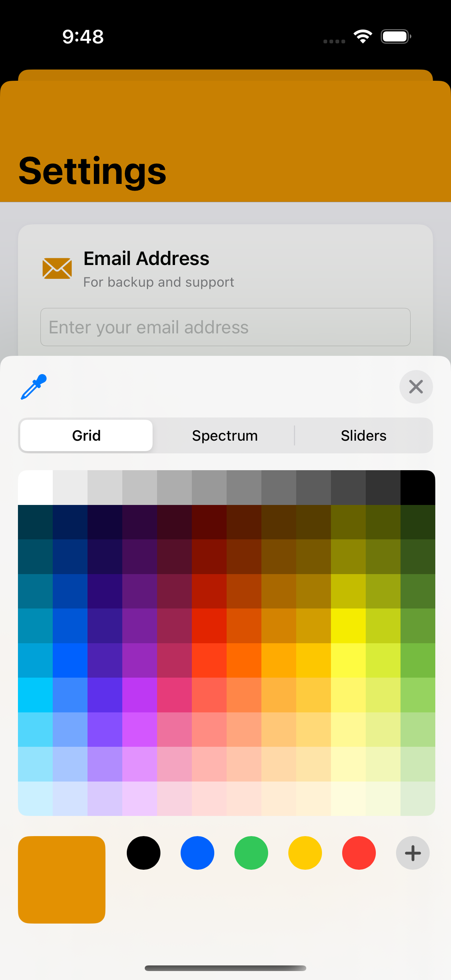Viewport: 451px width, 980px height.
Task: Select the yellow saved color circle
Action: tap(305, 853)
